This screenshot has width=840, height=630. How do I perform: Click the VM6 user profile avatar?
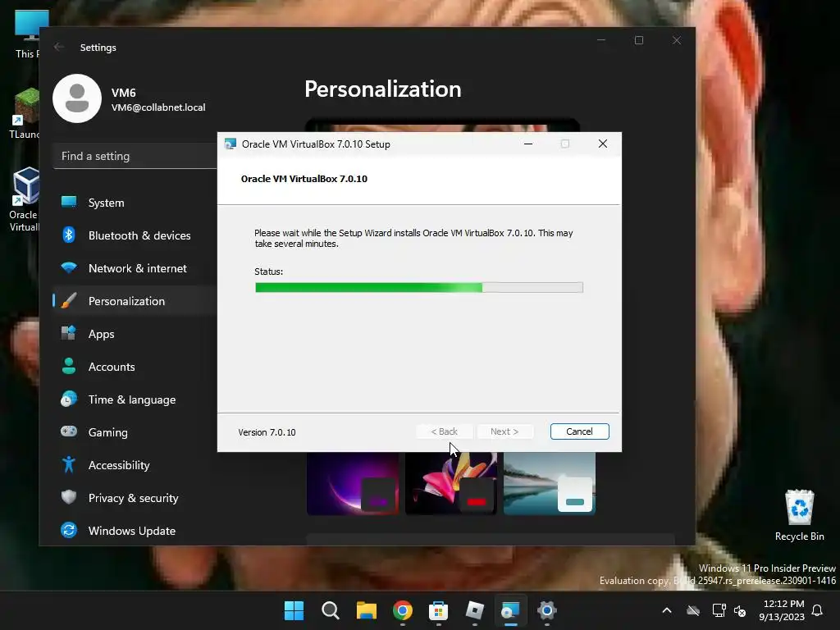tap(77, 98)
